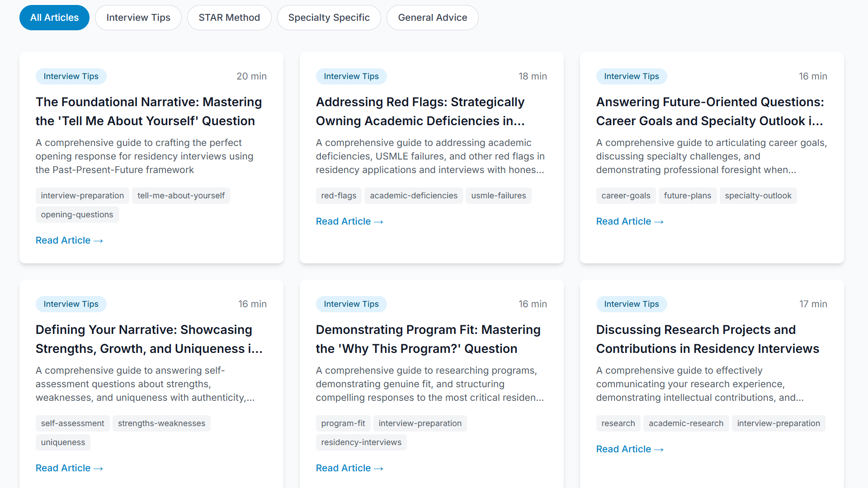Click the uniqueness tag
Viewport: 868px width, 488px height.
(x=63, y=442)
